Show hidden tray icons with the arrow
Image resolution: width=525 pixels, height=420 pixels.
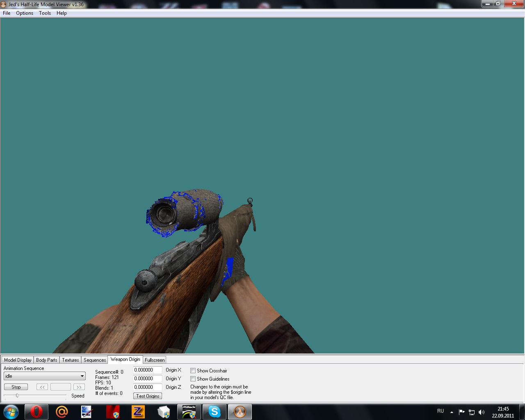(452, 412)
